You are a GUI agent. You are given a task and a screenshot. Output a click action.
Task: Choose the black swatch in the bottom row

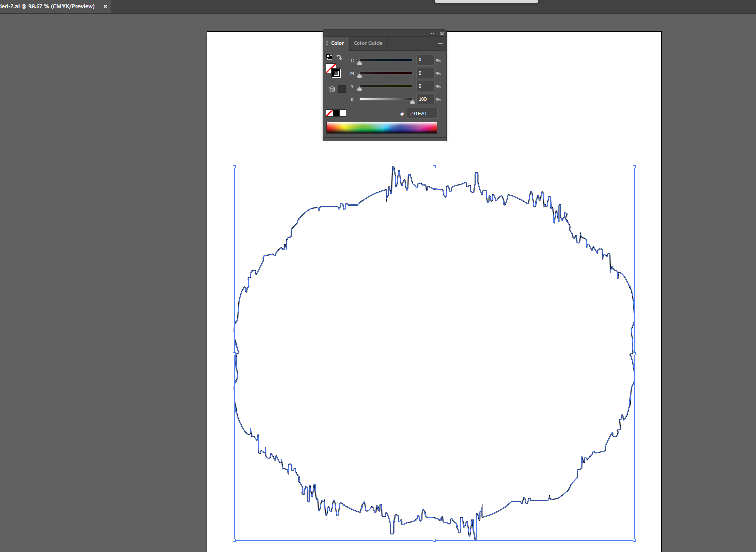point(336,113)
